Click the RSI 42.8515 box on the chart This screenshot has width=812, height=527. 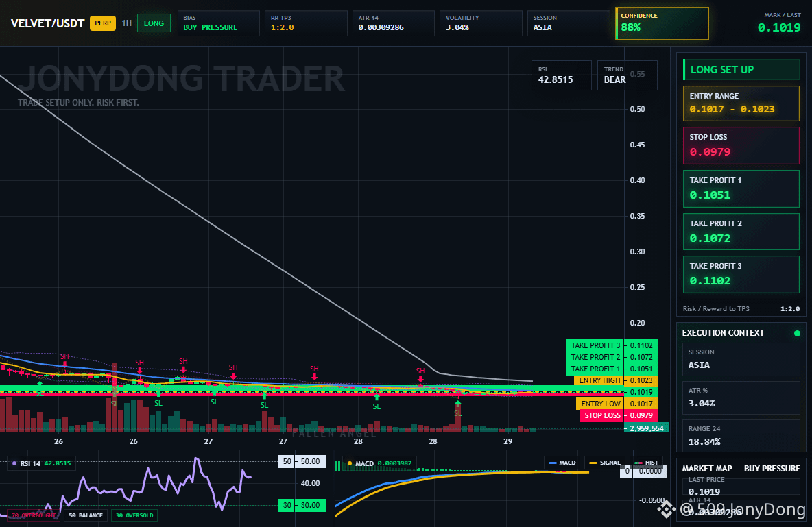[562, 75]
